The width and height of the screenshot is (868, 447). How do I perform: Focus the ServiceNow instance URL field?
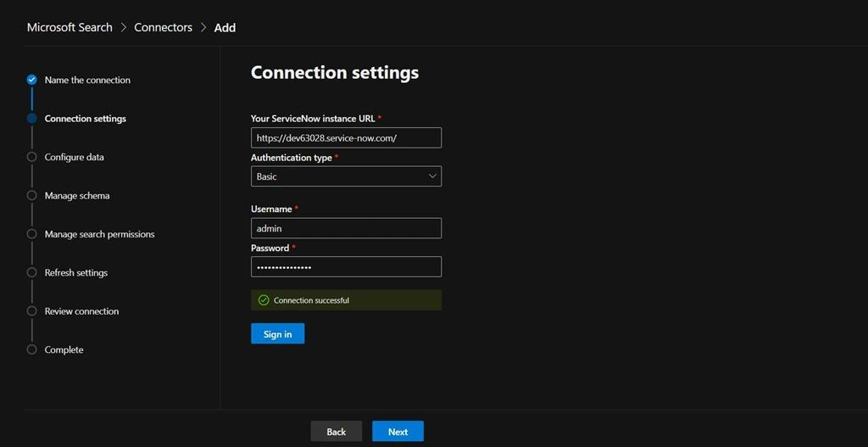coord(346,138)
